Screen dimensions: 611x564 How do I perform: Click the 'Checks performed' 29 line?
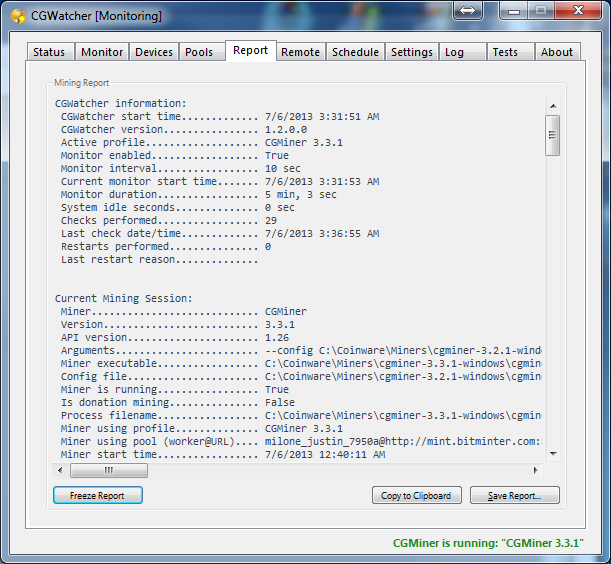[169, 221]
